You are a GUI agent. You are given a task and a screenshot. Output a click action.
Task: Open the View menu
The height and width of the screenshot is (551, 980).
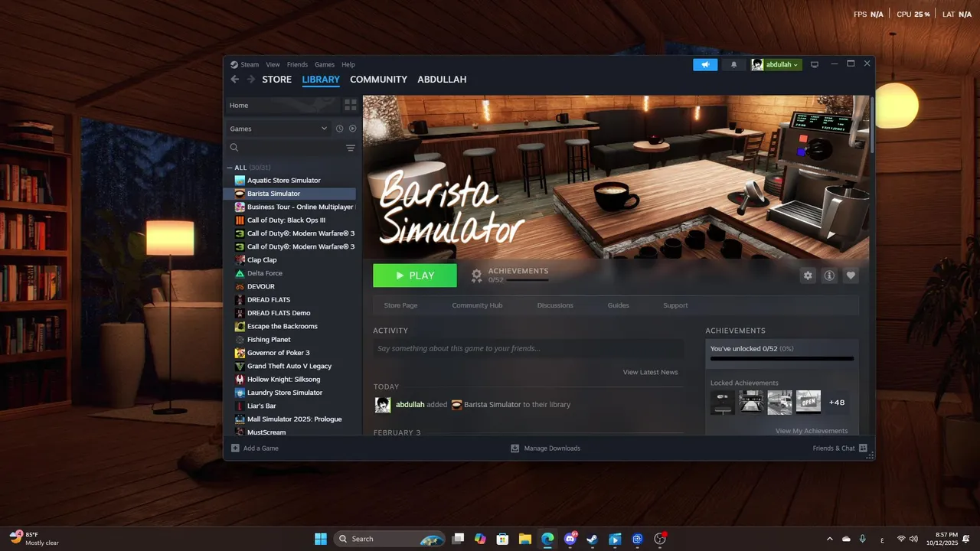point(273,64)
